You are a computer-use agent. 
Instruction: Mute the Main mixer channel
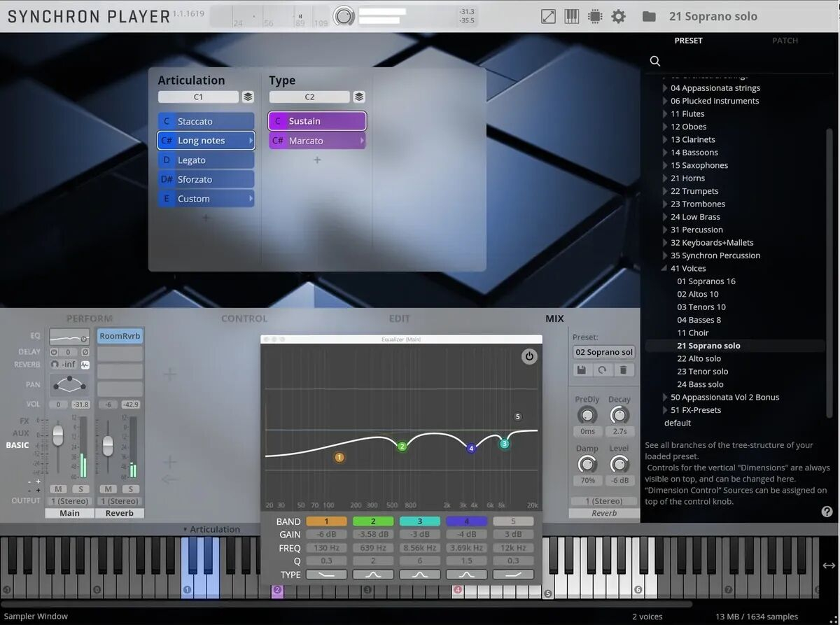59,489
